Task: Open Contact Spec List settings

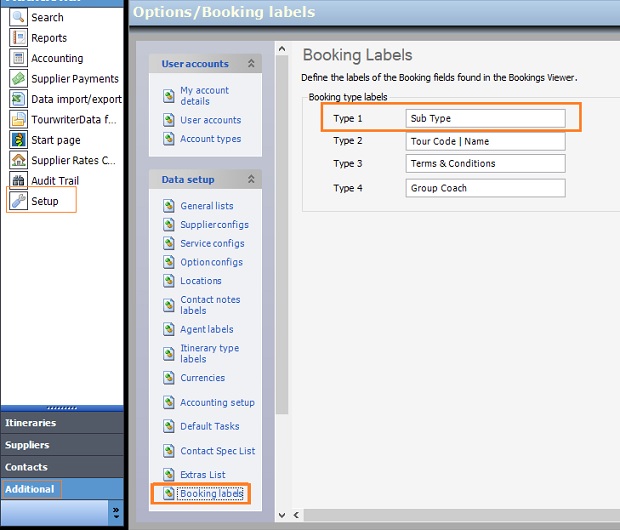Action: 217,451
